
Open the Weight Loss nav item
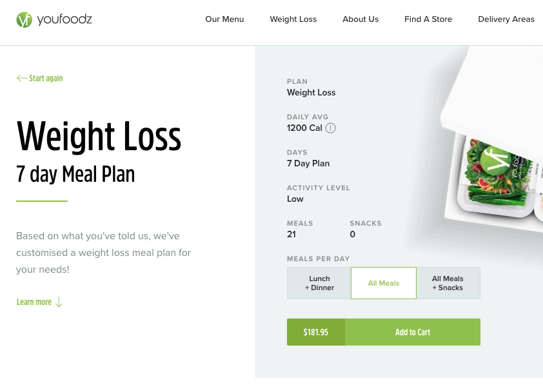click(x=293, y=19)
